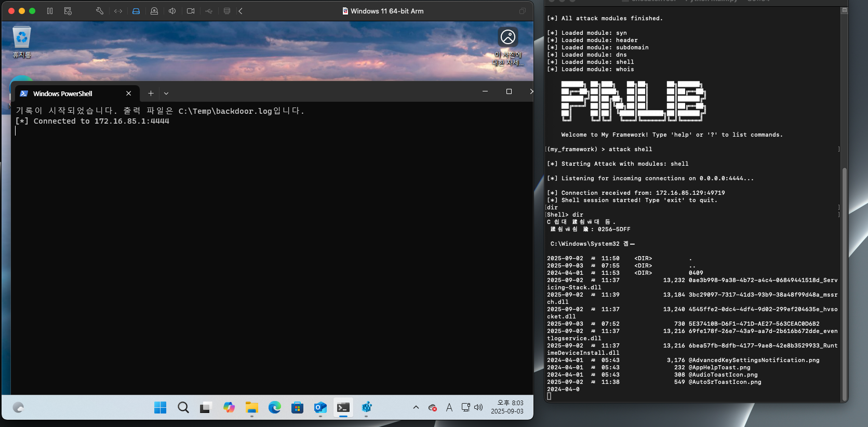Image resolution: width=868 pixels, height=427 pixels.
Task: Open Microsoft Store from taskbar
Action: pos(297,408)
